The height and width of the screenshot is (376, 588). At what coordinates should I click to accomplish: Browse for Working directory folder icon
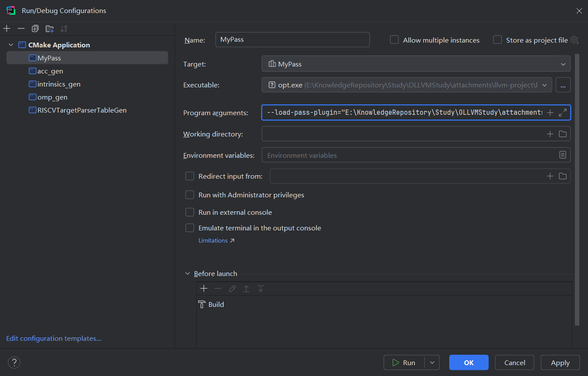pos(563,134)
